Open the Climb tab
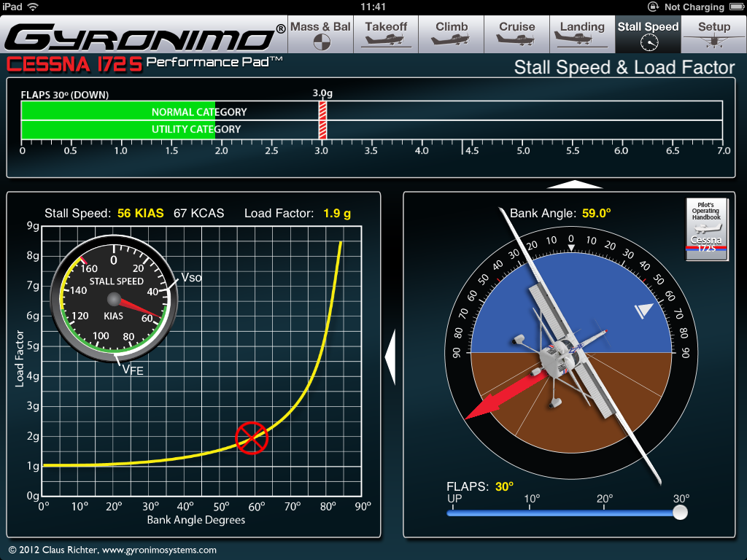The image size is (747, 560). tap(451, 34)
